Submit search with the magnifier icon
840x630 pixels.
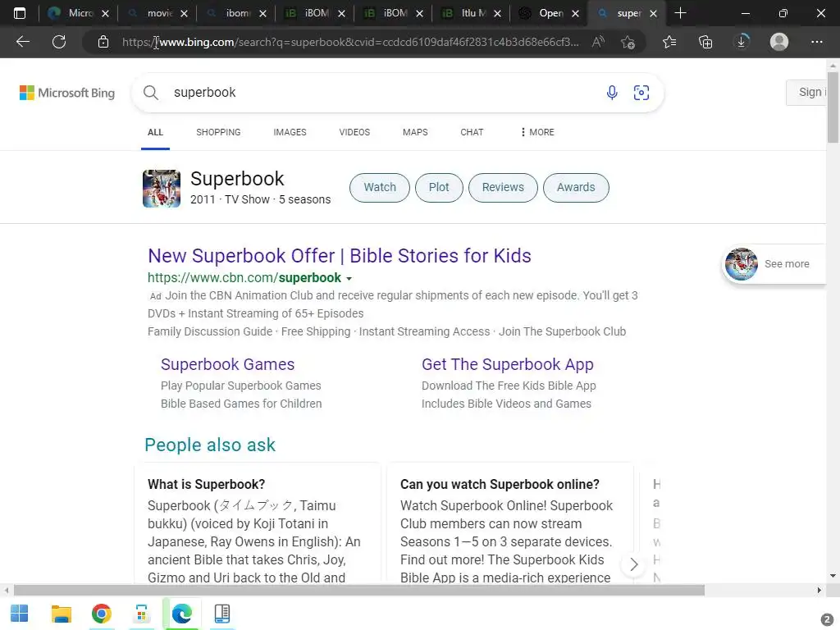coord(151,93)
